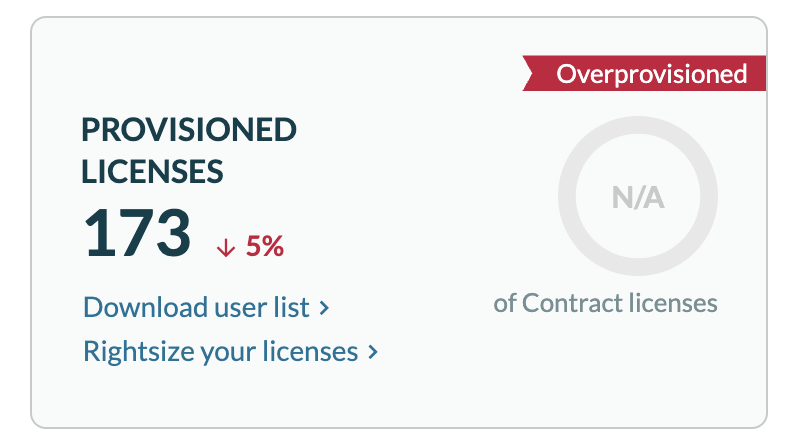Click the chevron after Rightsize your licenses
The width and height of the screenshot is (805, 445).
[373, 352]
